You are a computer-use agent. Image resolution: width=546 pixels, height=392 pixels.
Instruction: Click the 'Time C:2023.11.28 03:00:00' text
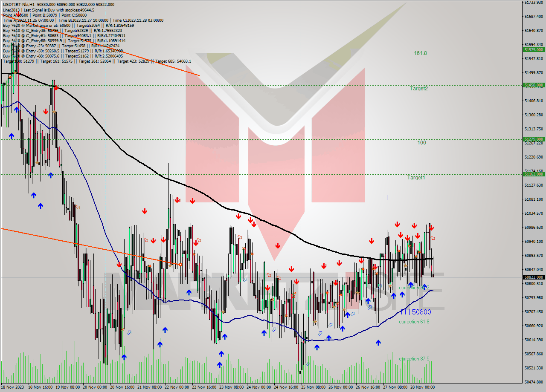click(138, 20)
